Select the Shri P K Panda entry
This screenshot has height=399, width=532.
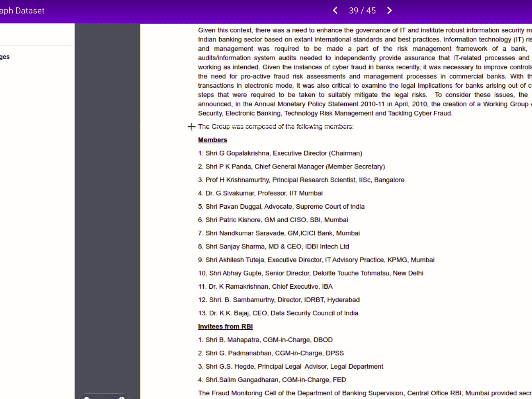(x=291, y=166)
